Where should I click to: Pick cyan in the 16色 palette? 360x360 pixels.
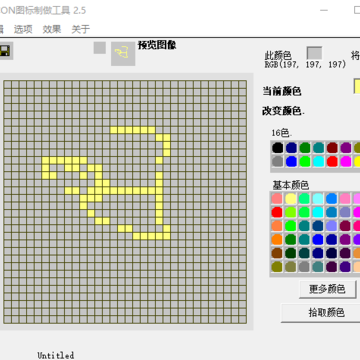[x=319, y=161]
